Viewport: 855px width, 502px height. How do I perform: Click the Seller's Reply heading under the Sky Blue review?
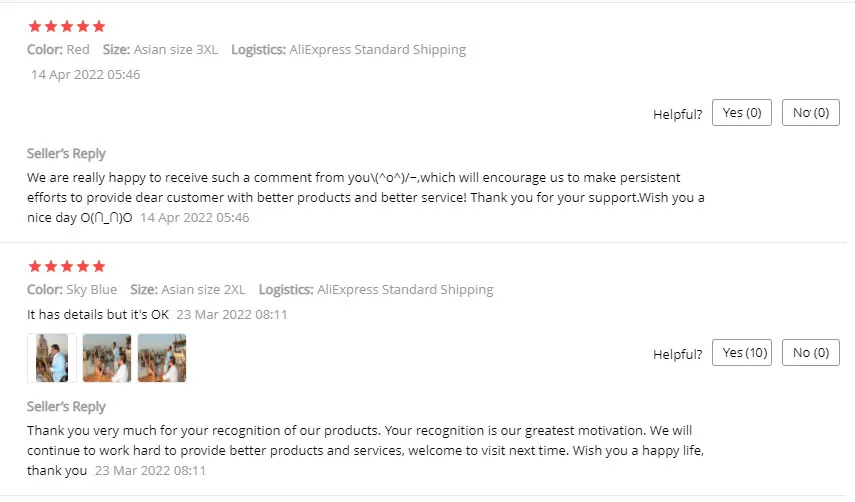tap(66, 407)
